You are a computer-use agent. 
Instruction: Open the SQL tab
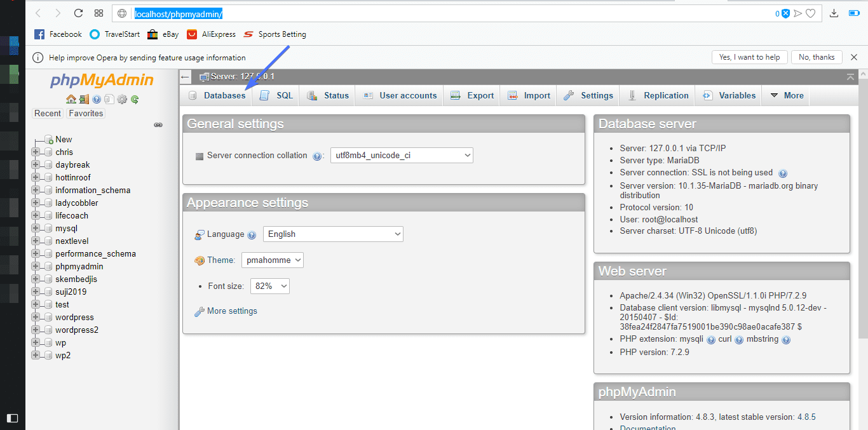click(276, 96)
